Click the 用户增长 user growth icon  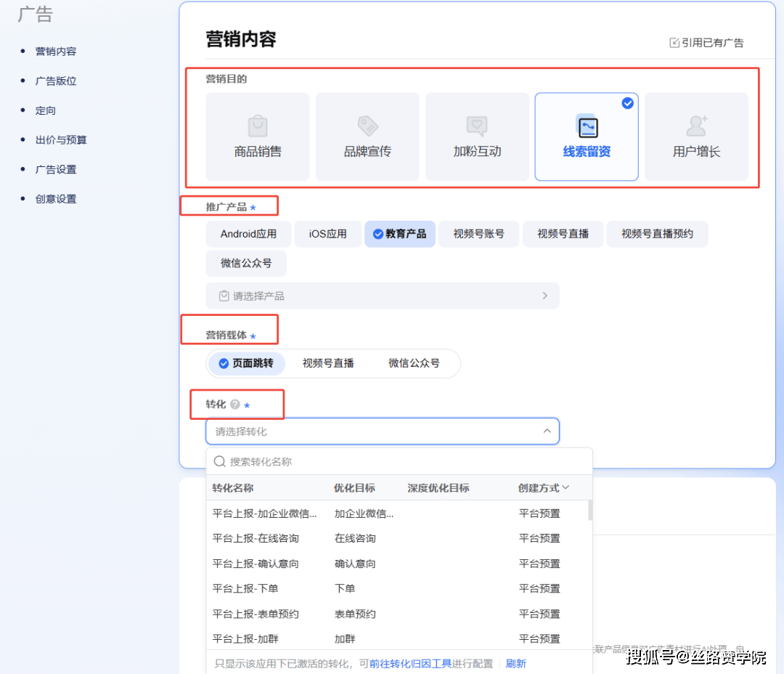tap(696, 125)
